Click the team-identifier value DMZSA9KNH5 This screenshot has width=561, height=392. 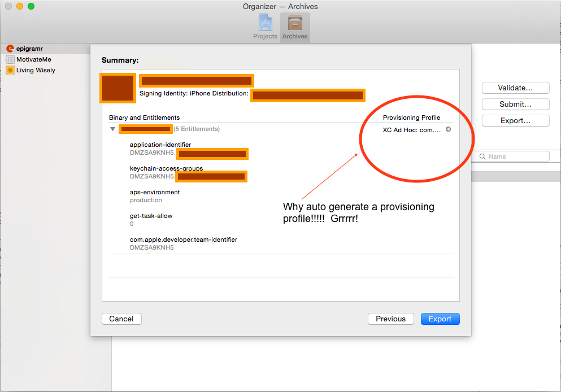(x=152, y=247)
